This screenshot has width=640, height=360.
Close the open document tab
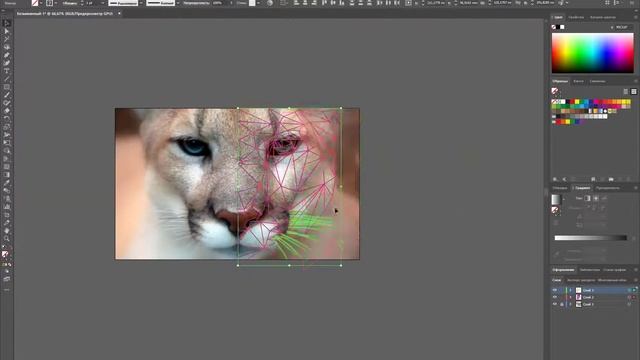119,13
